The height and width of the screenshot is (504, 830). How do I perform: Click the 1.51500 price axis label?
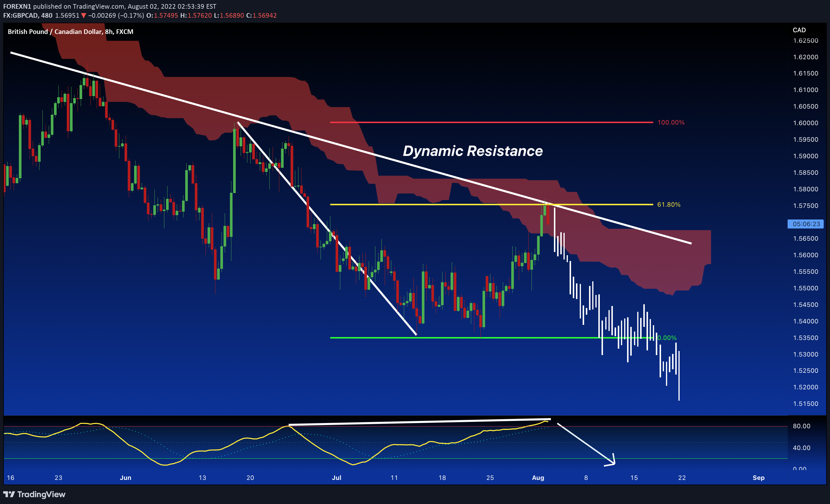click(805, 404)
